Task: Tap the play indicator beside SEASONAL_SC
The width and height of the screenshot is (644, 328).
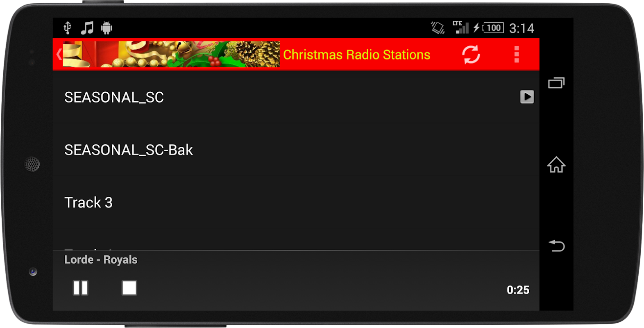Action: pyautogui.click(x=527, y=97)
